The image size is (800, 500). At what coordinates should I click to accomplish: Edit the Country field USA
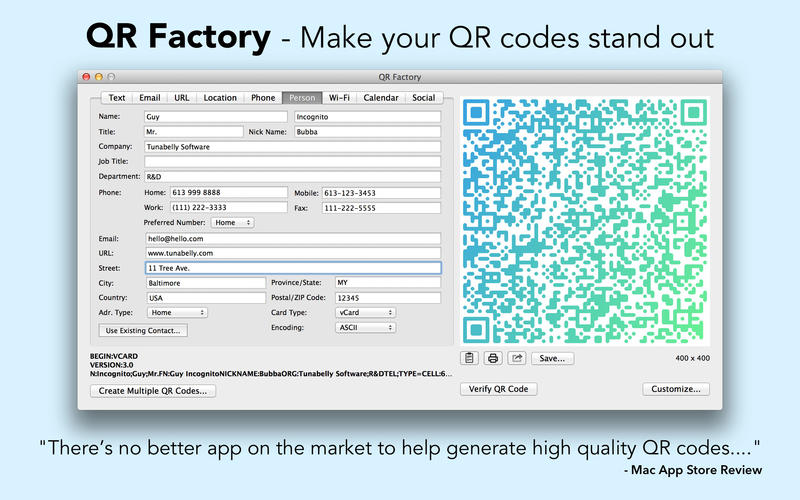pyautogui.click(x=206, y=298)
